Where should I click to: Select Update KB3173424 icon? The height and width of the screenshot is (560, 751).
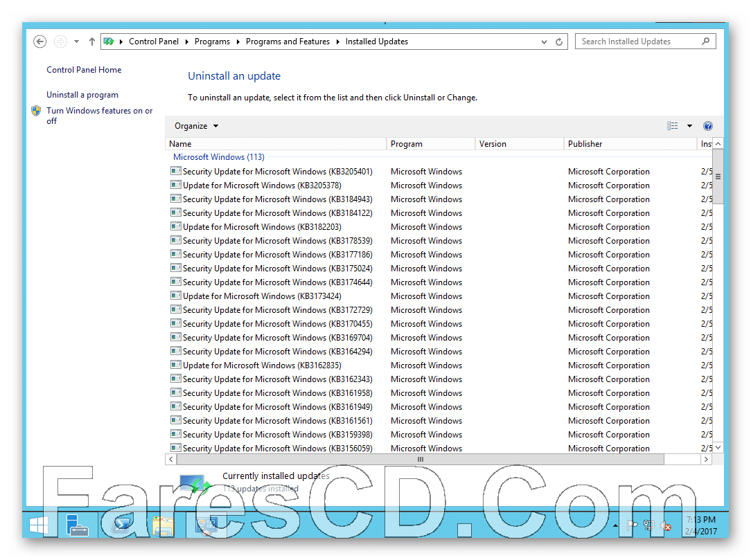coord(176,296)
